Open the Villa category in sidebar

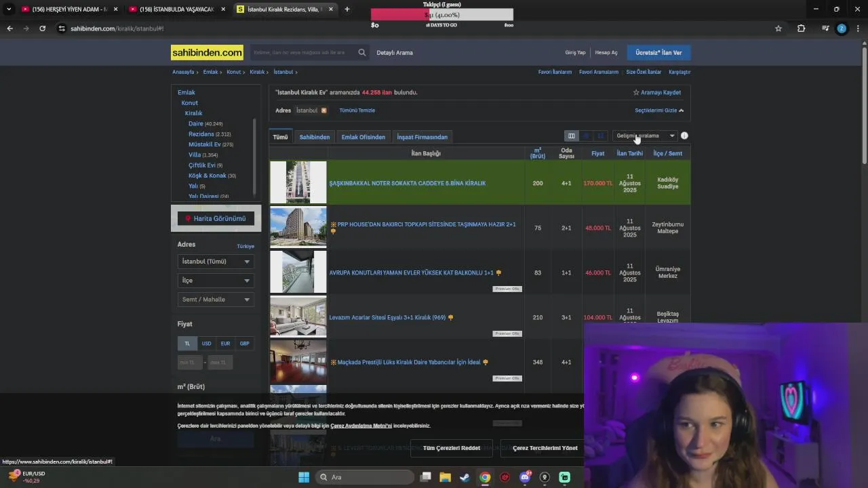pos(195,155)
